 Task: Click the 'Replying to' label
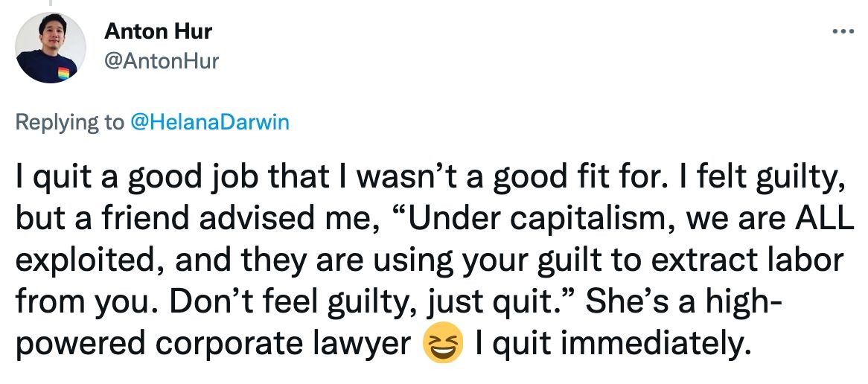point(70,122)
